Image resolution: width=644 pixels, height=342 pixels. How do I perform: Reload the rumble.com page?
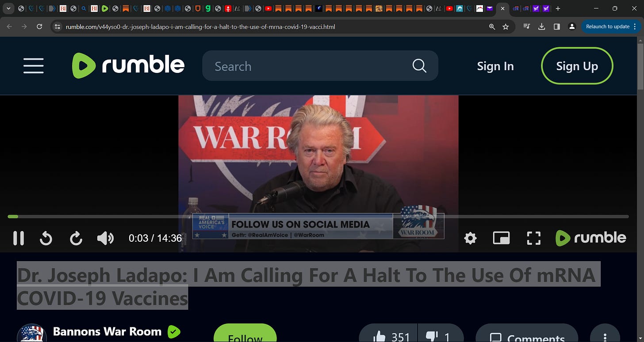[x=39, y=27]
